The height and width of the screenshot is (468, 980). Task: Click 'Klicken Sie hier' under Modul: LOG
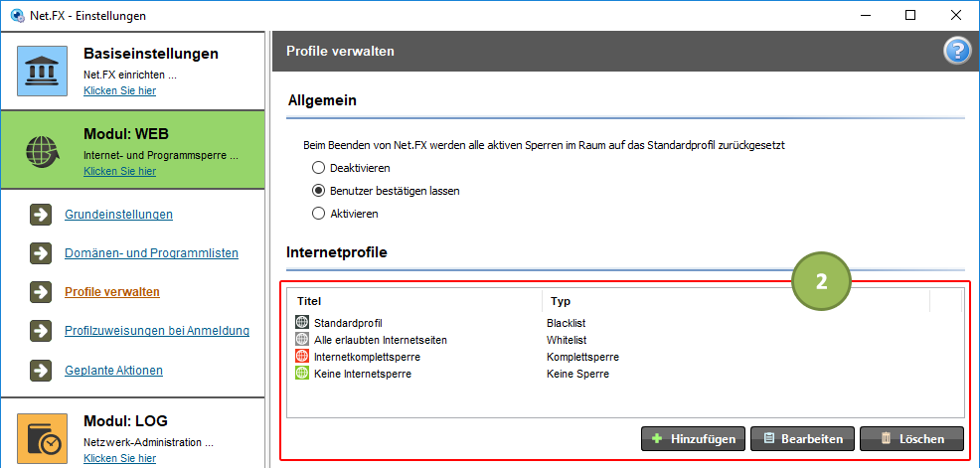coord(120,459)
